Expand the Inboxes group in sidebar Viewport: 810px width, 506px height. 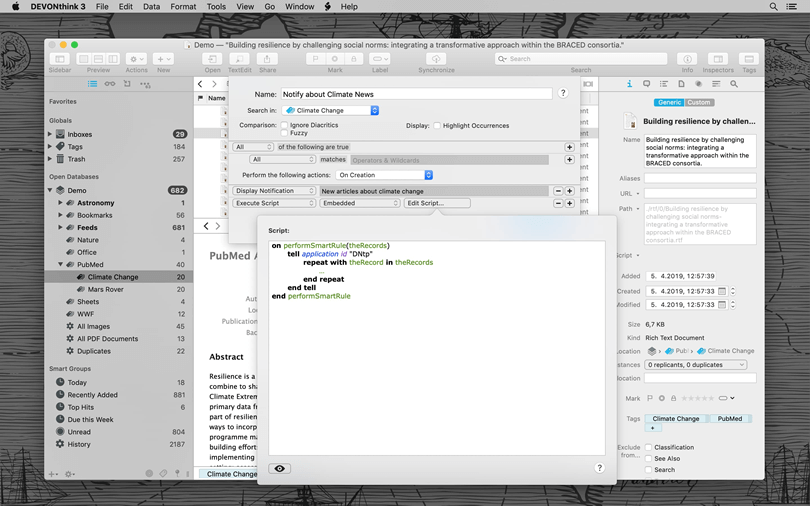50,134
